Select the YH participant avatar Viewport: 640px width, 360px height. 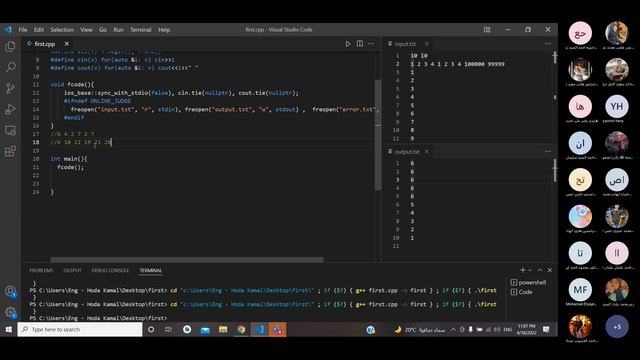pyautogui.click(x=617, y=107)
